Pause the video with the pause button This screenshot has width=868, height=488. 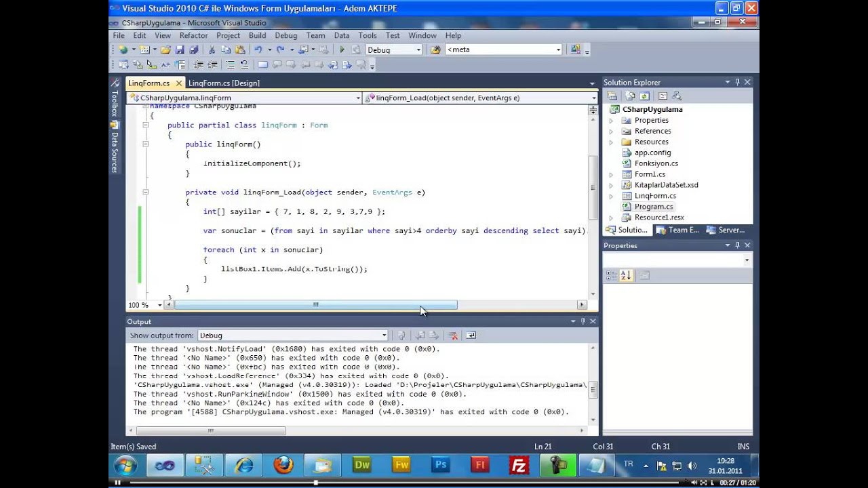(117, 483)
